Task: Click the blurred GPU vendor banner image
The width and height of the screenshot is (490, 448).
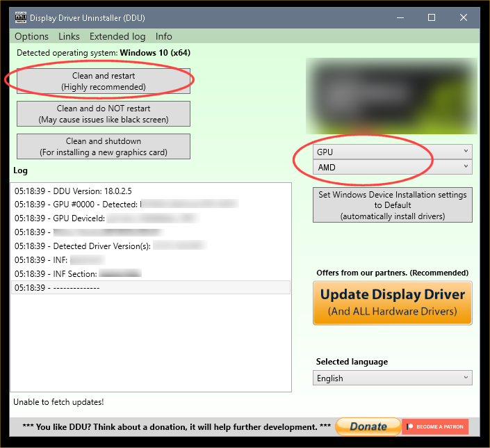Action: 391,96
